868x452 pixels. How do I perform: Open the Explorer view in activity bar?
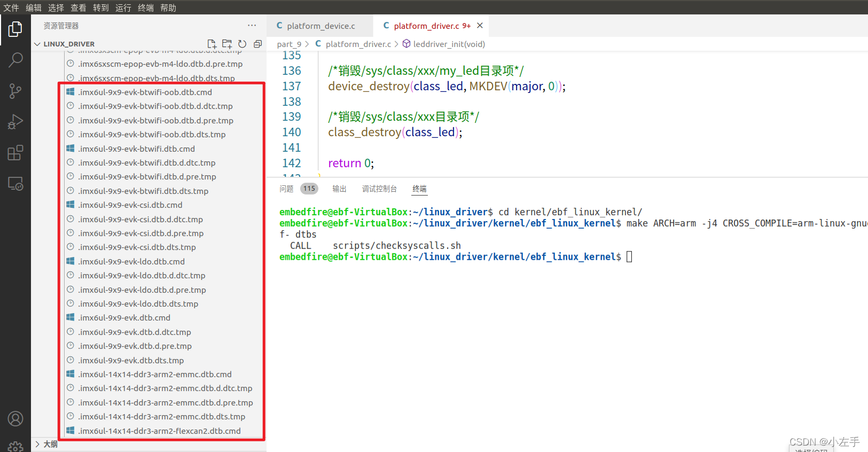(x=15, y=29)
